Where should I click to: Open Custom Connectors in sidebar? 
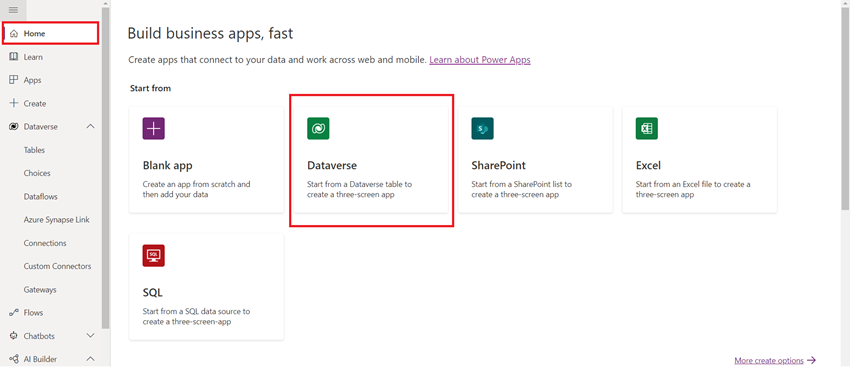[x=57, y=266]
